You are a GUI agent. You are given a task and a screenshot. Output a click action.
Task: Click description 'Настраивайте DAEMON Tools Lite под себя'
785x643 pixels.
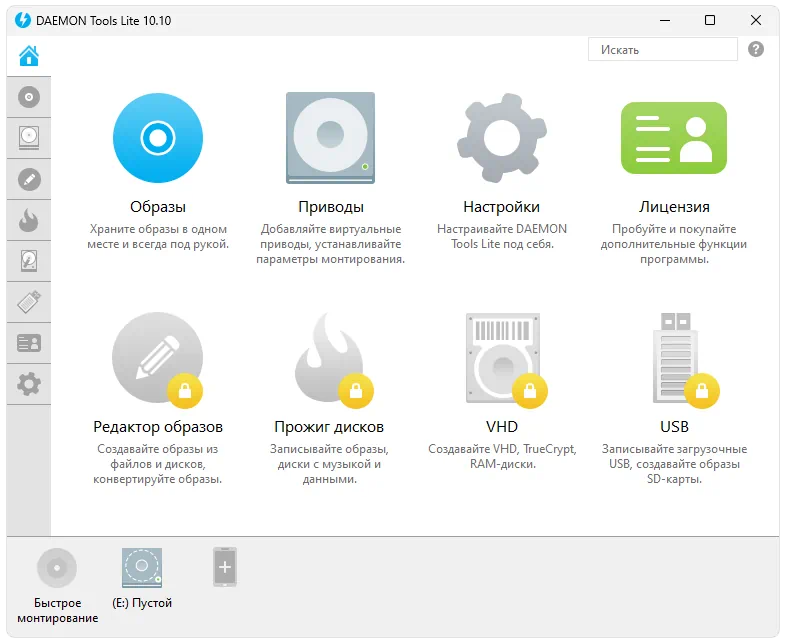click(x=502, y=236)
